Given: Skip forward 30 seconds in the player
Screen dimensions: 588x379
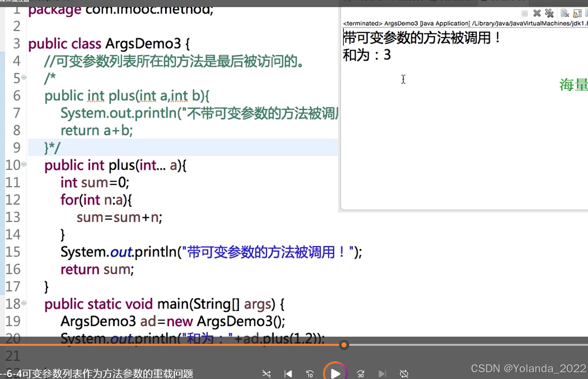Looking at the screenshot, I should [360, 374].
